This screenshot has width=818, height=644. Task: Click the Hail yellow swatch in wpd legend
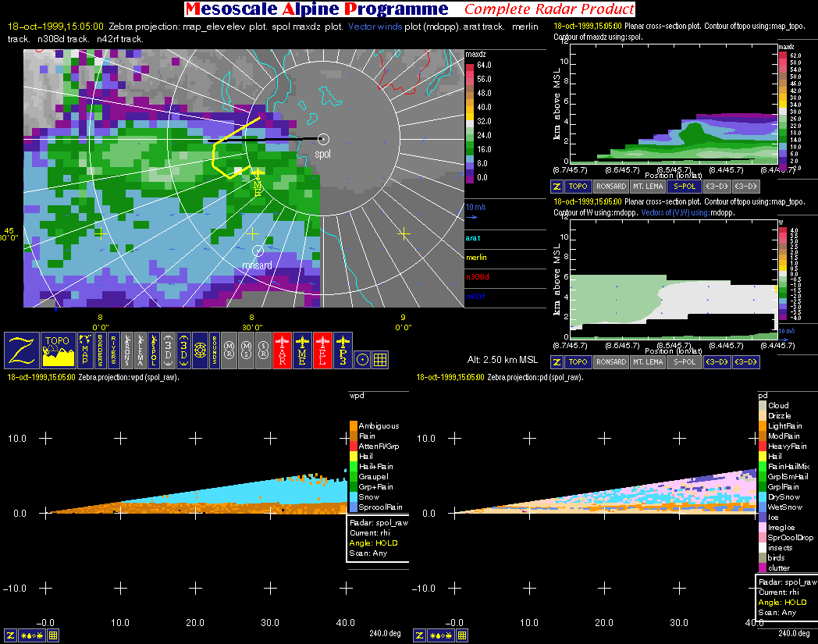pos(353,456)
